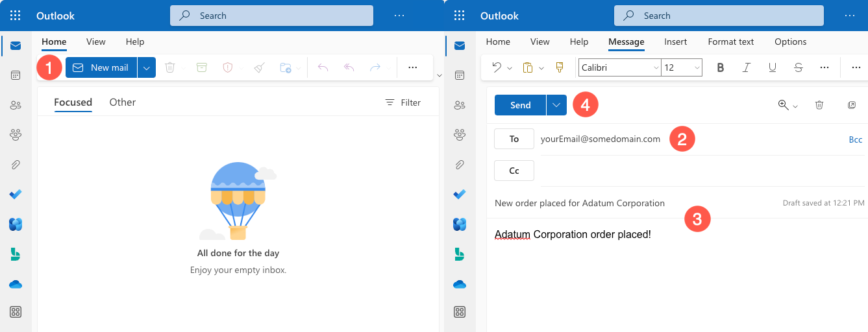
Task: Expand the New mail dropdown arrow
Action: (x=147, y=67)
